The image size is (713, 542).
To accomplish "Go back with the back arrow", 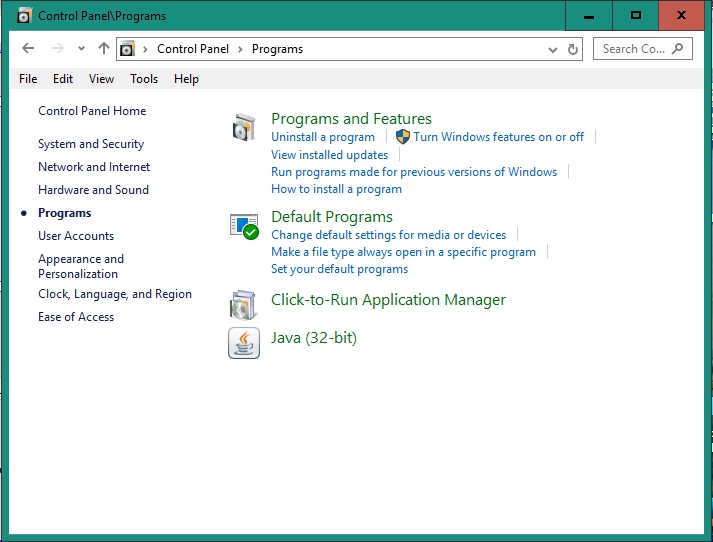I will tap(28, 48).
